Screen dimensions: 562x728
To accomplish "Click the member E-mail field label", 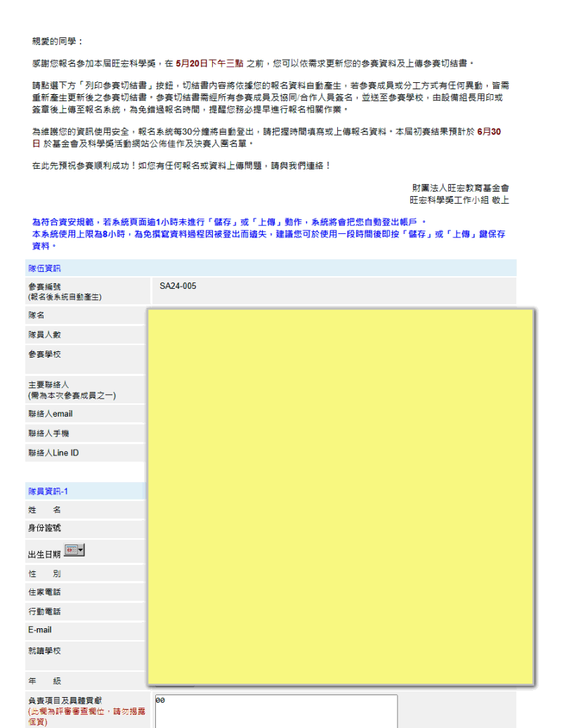I will pos(40,630).
